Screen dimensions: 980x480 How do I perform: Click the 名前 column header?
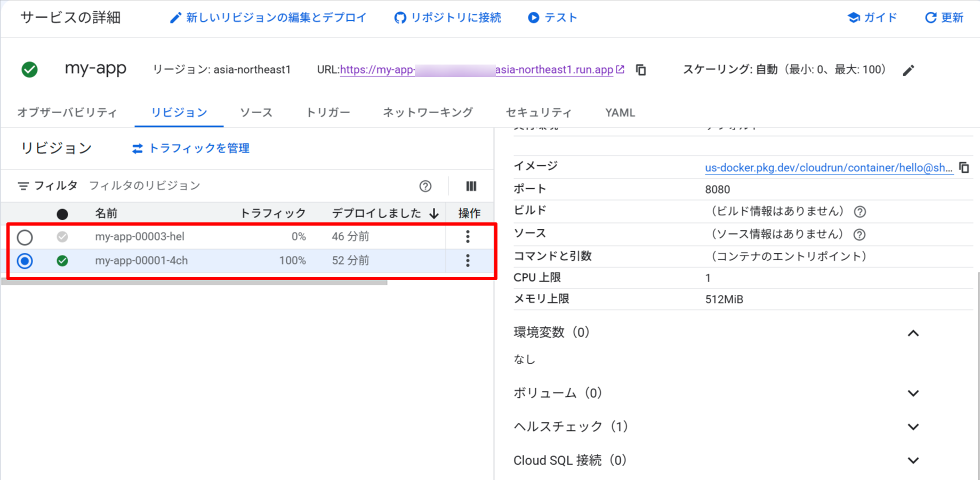click(x=106, y=214)
